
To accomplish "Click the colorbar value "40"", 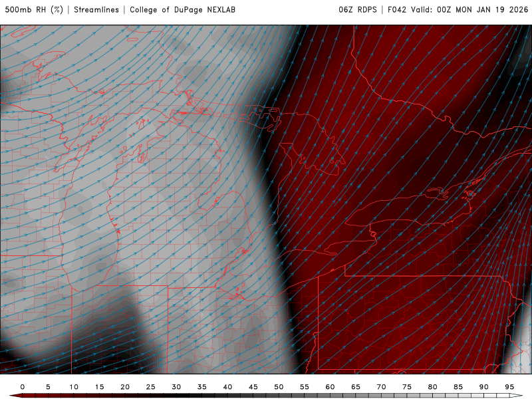I will pos(227,387).
